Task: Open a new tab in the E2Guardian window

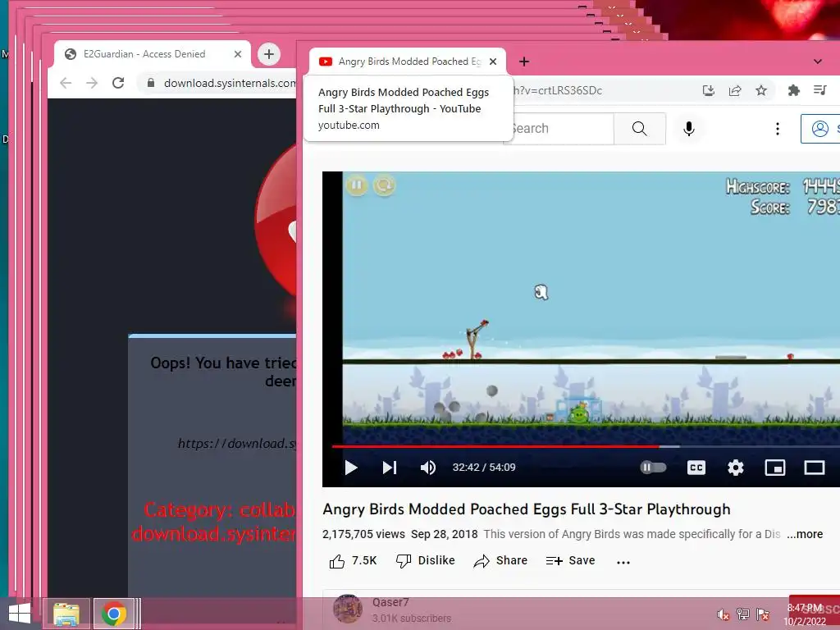Action: tap(269, 54)
